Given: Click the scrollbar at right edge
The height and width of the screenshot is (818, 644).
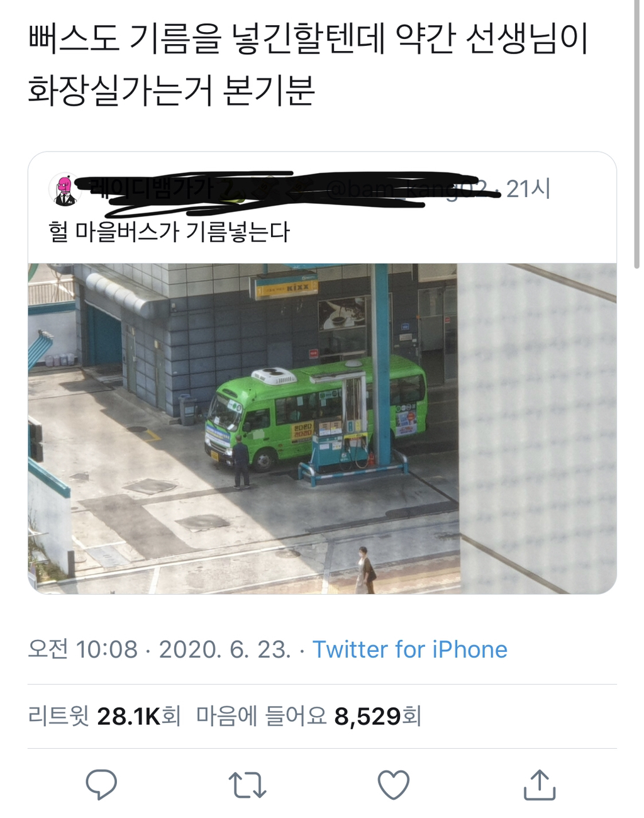Looking at the screenshot, I should pyautogui.click(x=638, y=135).
